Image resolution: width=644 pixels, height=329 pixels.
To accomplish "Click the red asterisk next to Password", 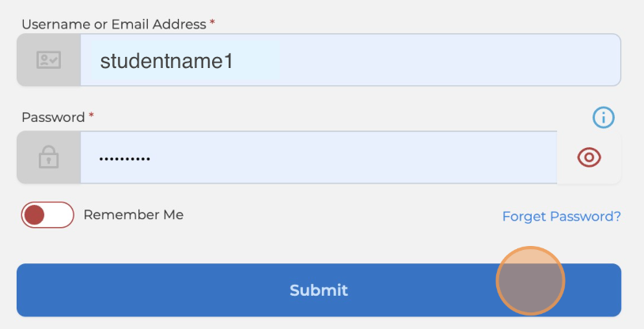I will [91, 116].
